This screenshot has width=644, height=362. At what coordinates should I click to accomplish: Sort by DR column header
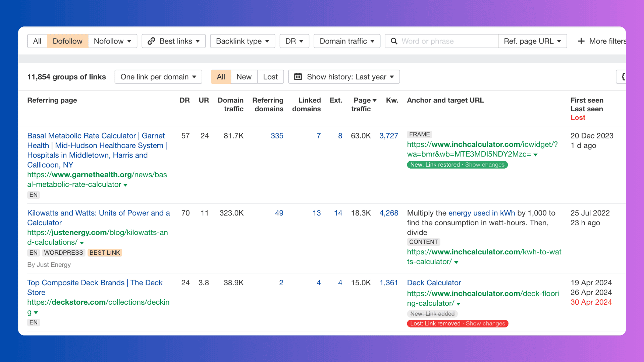pos(184,100)
